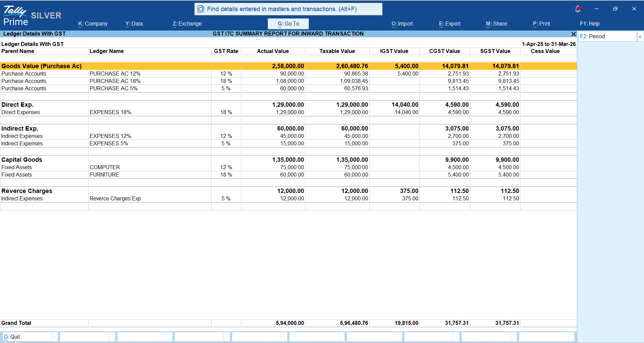Open the Z: Exchange menu

click(187, 24)
